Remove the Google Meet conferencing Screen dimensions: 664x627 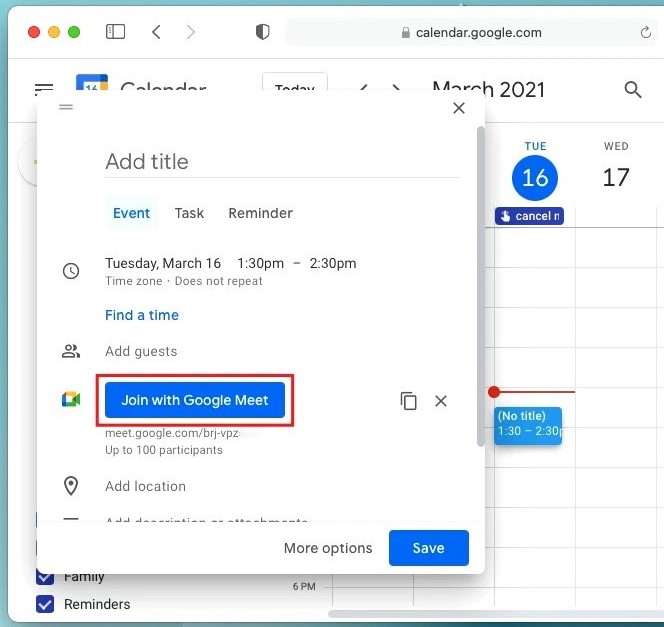pyautogui.click(x=441, y=401)
